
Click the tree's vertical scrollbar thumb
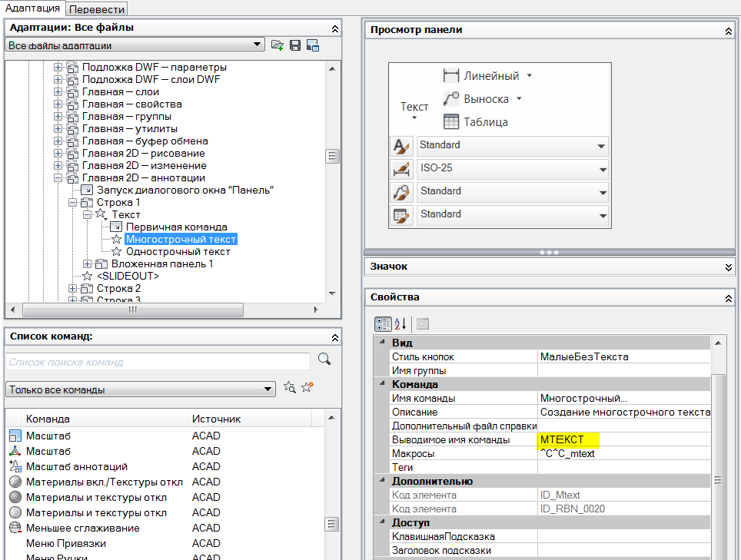332,156
